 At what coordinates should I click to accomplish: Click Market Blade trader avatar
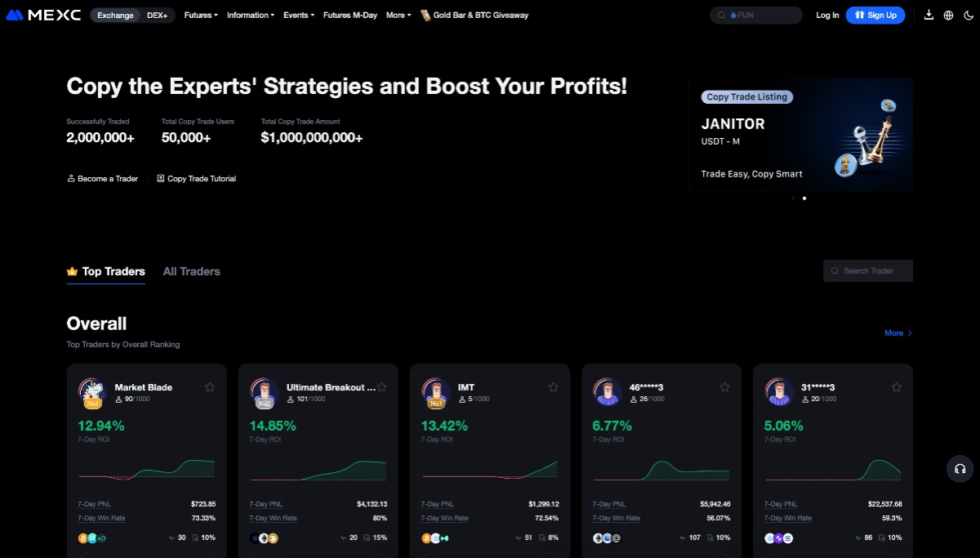pyautogui.click(x=92, y=392)
